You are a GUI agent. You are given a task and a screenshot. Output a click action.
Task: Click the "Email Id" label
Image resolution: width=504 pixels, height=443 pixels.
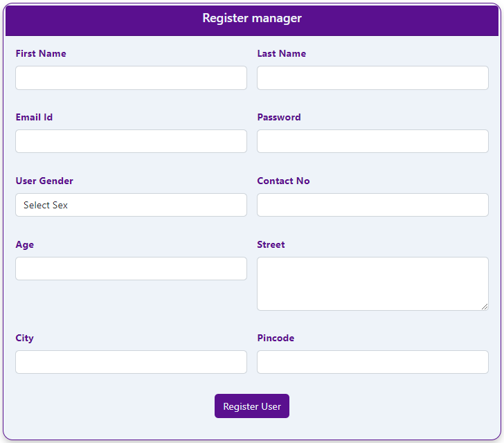pos(34,117)
